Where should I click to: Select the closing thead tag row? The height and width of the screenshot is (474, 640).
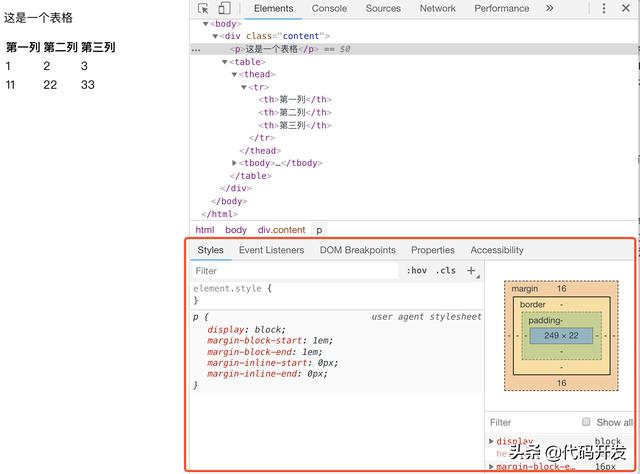[260, 151]
